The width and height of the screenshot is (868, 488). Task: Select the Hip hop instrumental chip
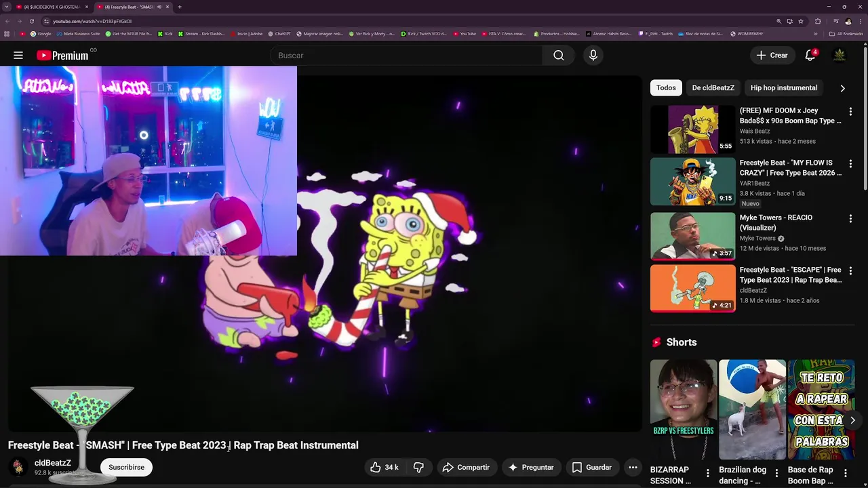click(x=783, y=87)
